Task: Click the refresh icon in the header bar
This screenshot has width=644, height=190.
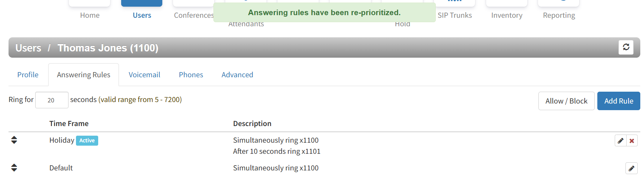Action: pos(626,47)
